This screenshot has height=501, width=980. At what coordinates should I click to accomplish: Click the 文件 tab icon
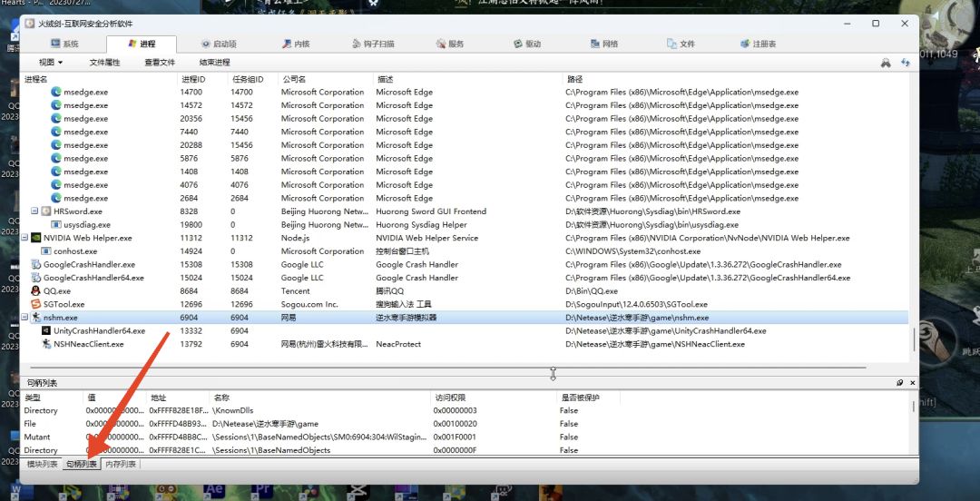point(671,44)
